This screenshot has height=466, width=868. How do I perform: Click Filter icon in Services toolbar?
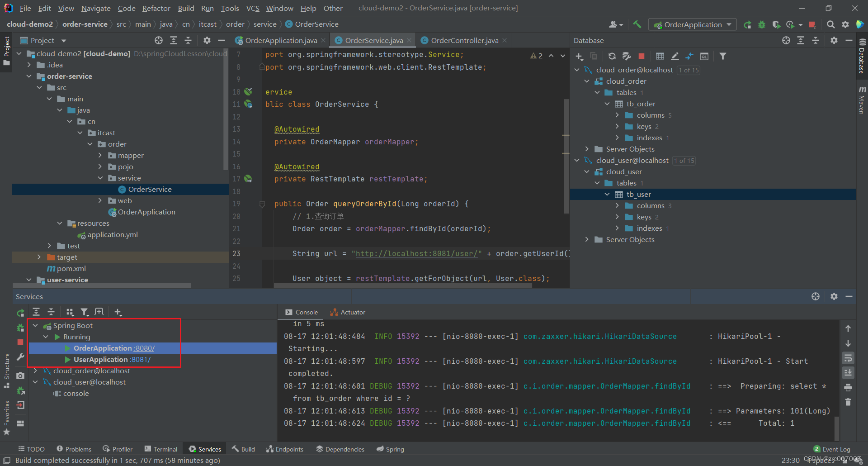(x=85, y=312)
